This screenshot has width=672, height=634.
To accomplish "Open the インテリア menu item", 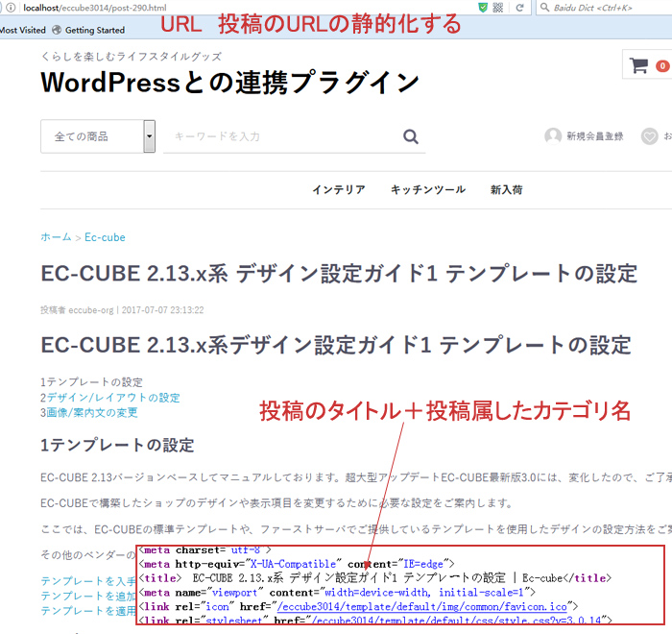I will coord(339,189).
